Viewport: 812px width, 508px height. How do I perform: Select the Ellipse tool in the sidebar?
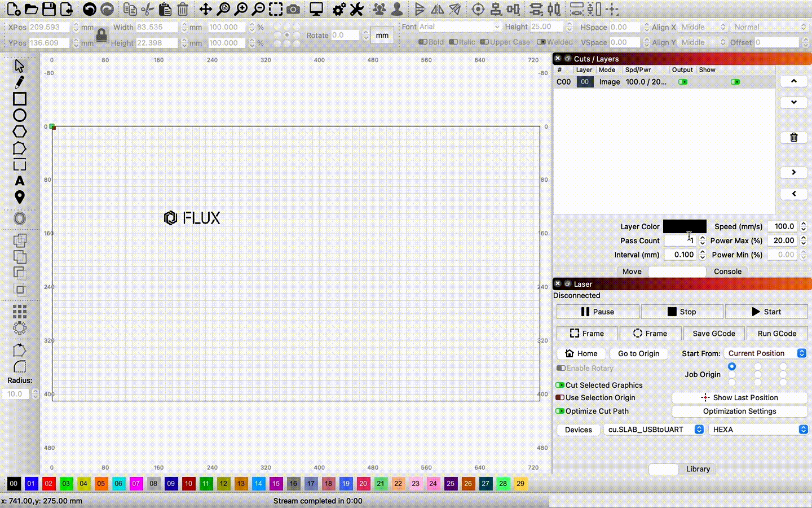[20, 115]
